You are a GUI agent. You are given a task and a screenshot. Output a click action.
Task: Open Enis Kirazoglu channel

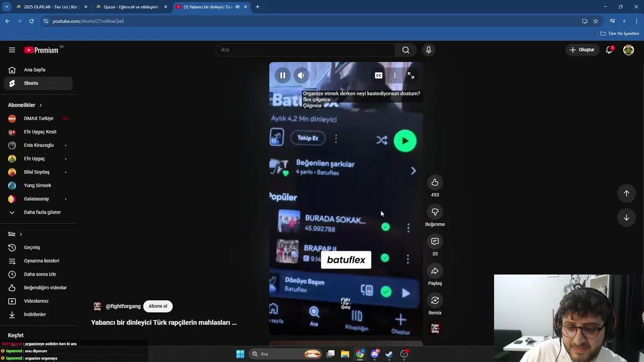coord(38,145)
